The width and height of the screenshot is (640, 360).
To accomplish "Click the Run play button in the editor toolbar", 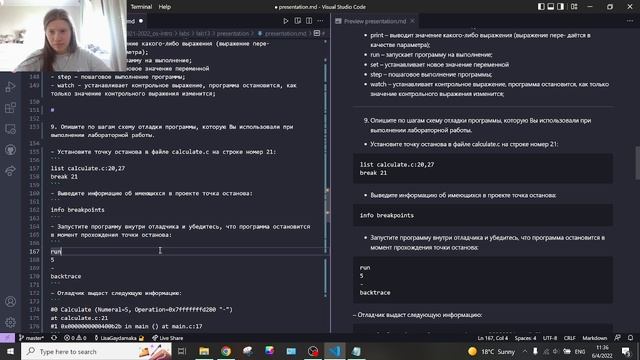I will tap(286, 21).
